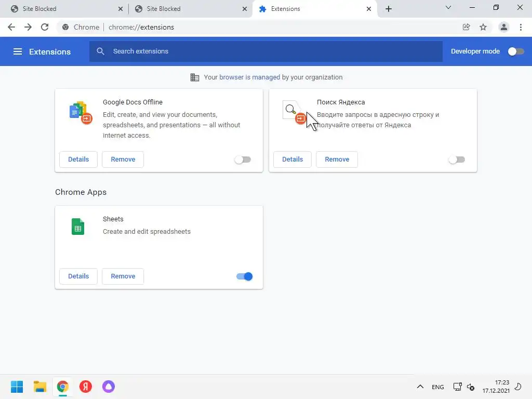The height and width of the screenshot is (399, 532).
Task: Close the first Site Blocked tab
Action: click(x=121, y=9)
